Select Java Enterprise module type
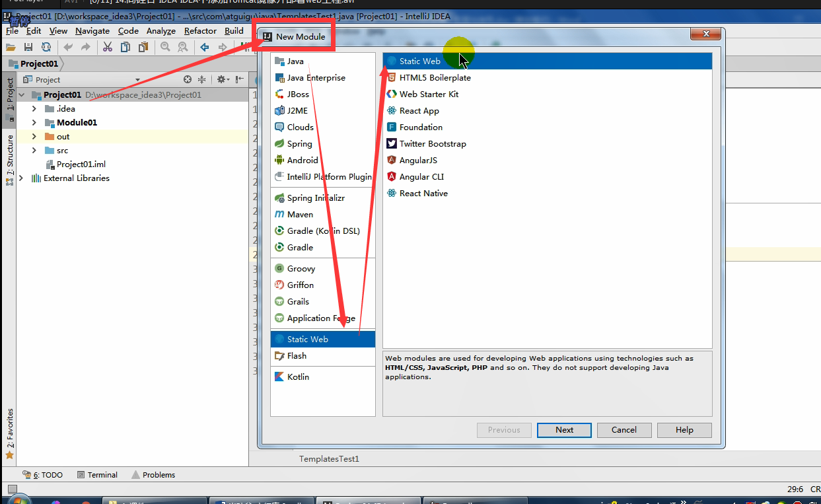 [323, 78]
